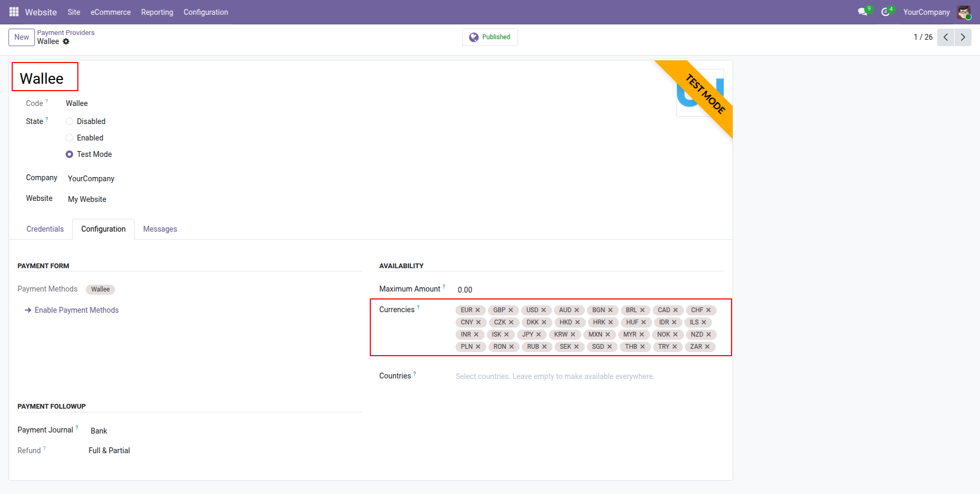Screen dimensions: 980x494
Task: Click the provider logo image
Action: pos(700,93)
